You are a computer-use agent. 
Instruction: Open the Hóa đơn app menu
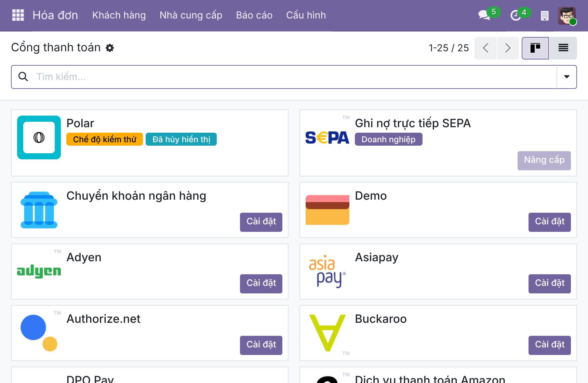click(55, 15)
